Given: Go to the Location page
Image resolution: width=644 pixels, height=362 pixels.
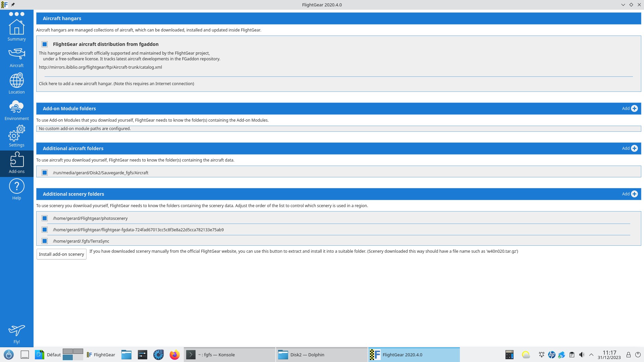Looking at the screenshot, I should point(16,84).
